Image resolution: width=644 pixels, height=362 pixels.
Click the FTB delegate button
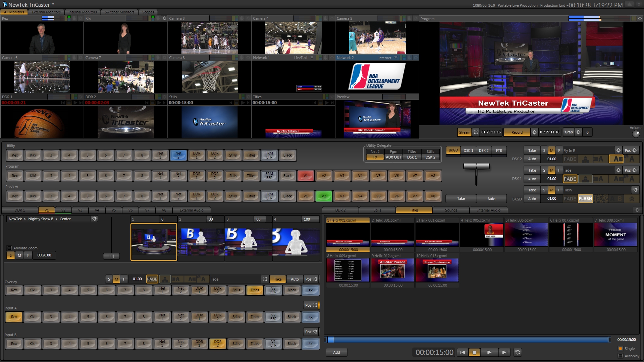pyautogui.click(x=499, y=150)
